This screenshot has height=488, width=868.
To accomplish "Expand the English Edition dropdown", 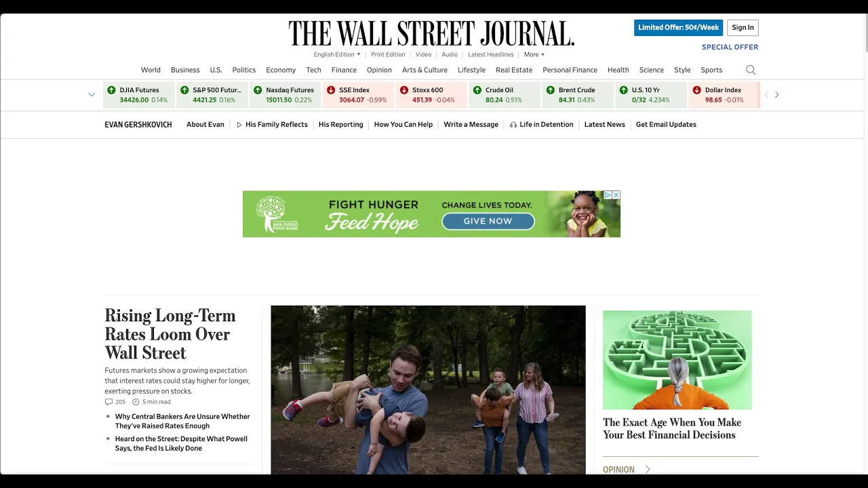I will point(337,54).
